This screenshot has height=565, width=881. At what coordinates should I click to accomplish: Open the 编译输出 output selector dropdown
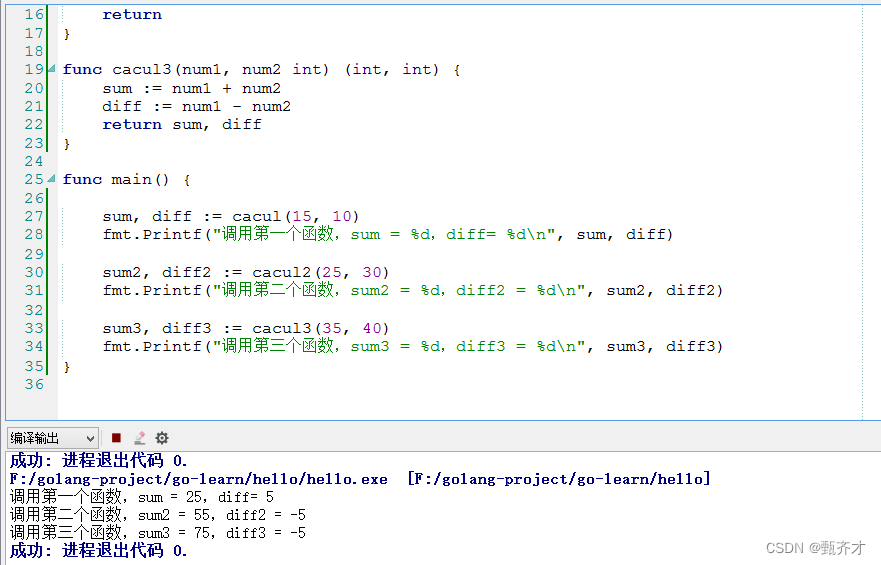53,438
